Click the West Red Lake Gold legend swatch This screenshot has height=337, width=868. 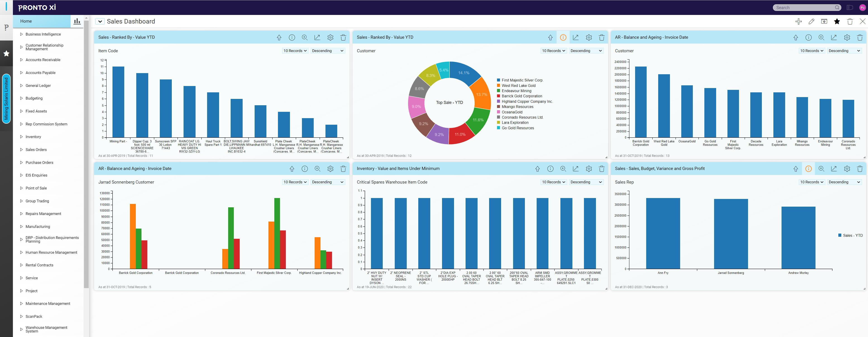tap(498, 86)
